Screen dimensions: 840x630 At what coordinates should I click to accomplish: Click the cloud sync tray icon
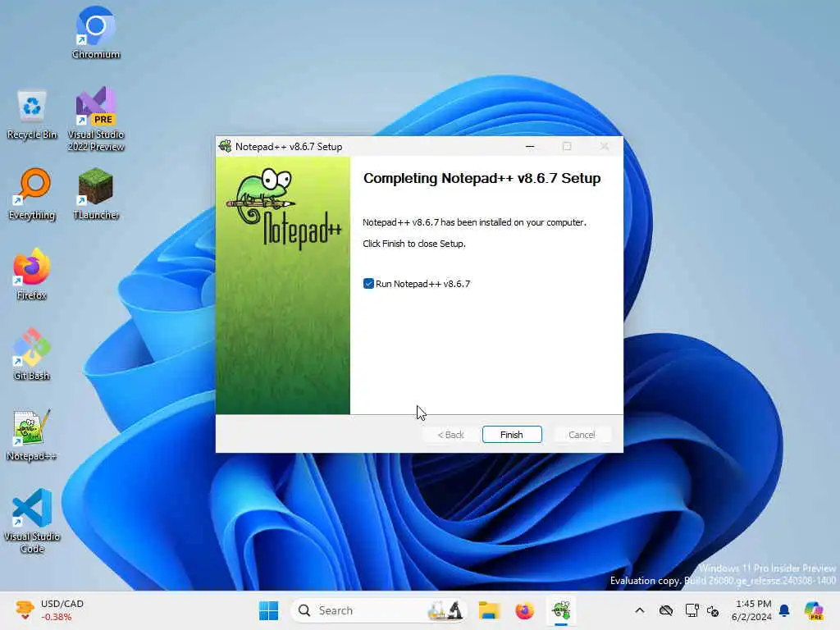click(666, 610)
